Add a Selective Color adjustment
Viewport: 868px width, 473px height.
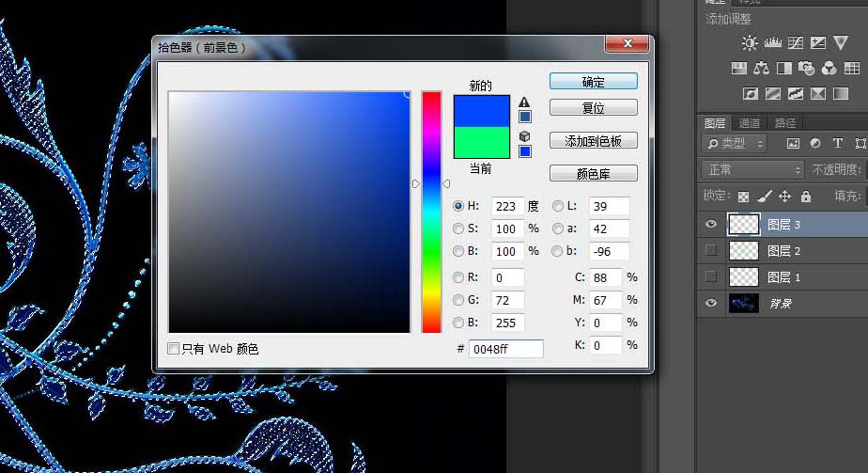[x=818, y=94]
